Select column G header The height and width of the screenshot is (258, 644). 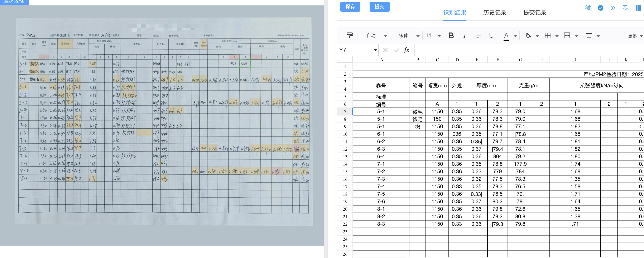click(x=520, y=60)
